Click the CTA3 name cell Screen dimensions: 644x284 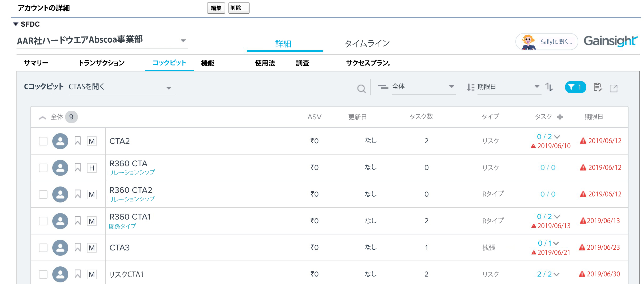tap(120, 248)
